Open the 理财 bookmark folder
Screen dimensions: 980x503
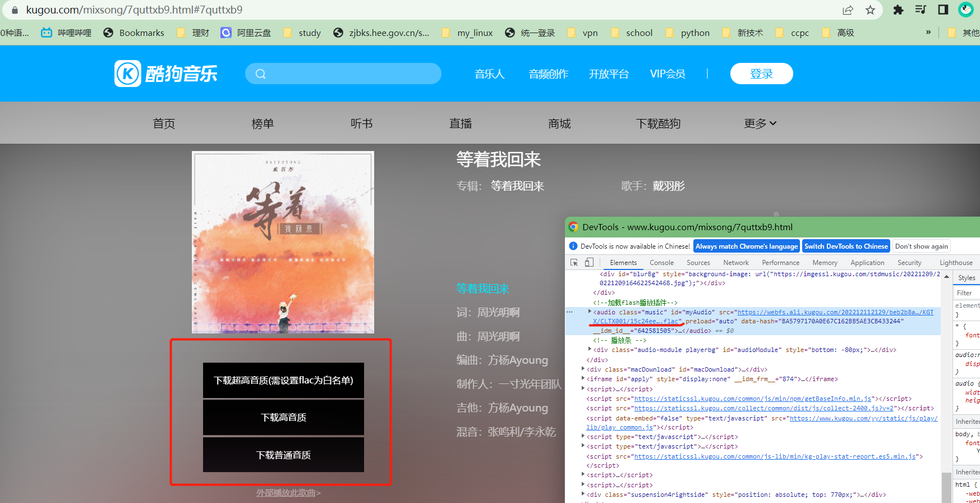click(193, 33)
